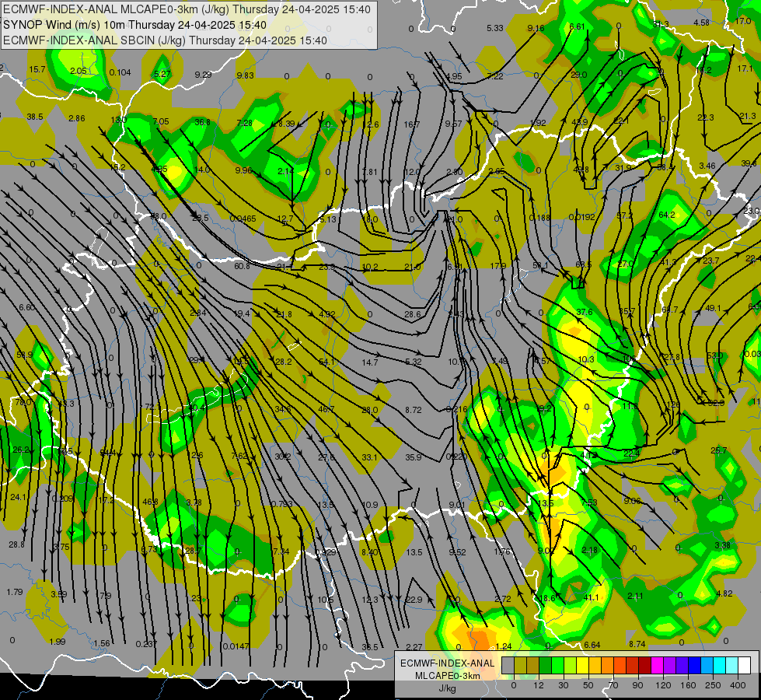
Task: Click the J/kg unit label in legend
Action: click(448, 688)
